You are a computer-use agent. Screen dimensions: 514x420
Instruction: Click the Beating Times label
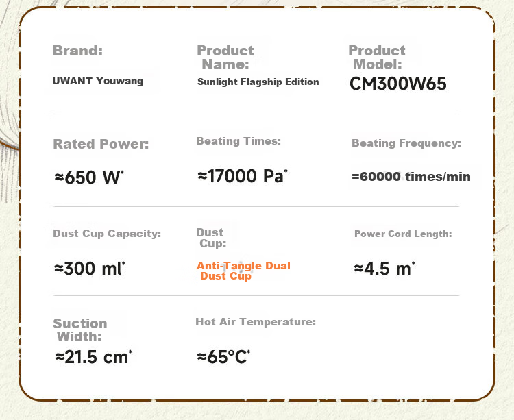point(238,141)
